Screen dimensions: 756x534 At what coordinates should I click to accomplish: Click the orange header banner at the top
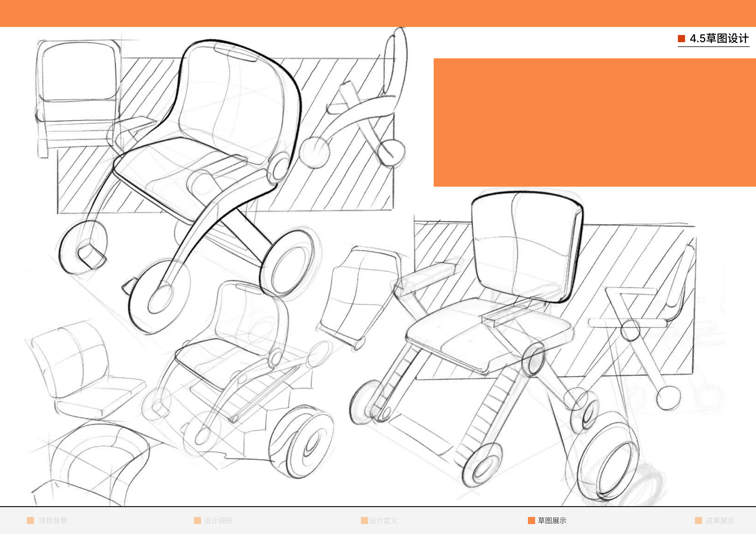[378, 13]
